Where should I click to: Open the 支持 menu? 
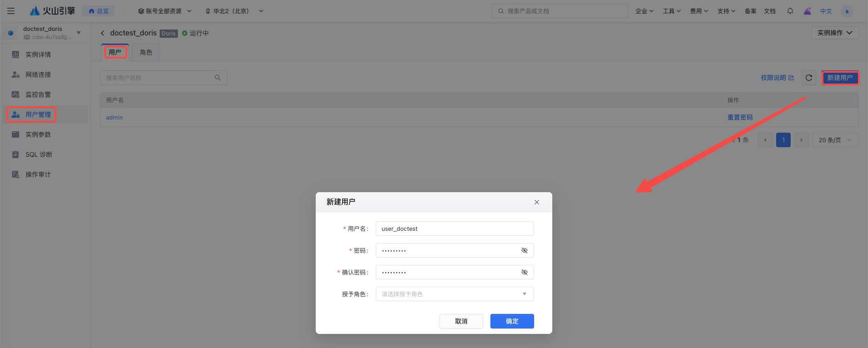tap(726, 11)
